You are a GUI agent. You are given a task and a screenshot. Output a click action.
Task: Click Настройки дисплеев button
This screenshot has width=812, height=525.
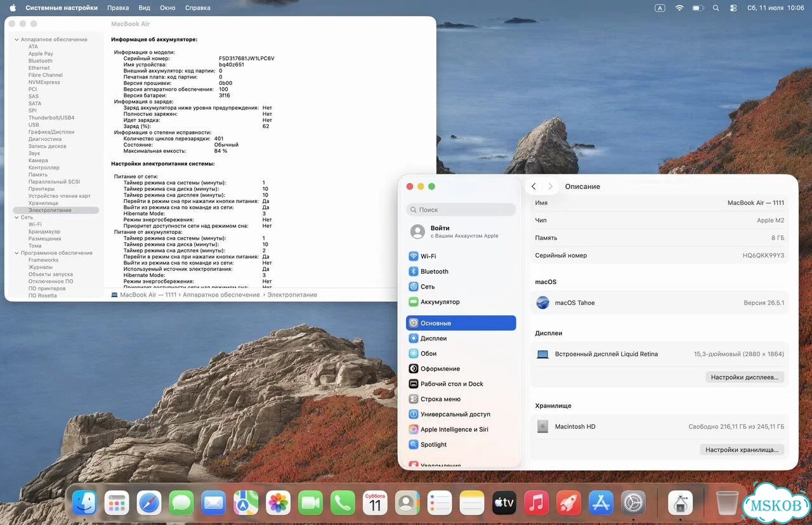pos(745,377)
